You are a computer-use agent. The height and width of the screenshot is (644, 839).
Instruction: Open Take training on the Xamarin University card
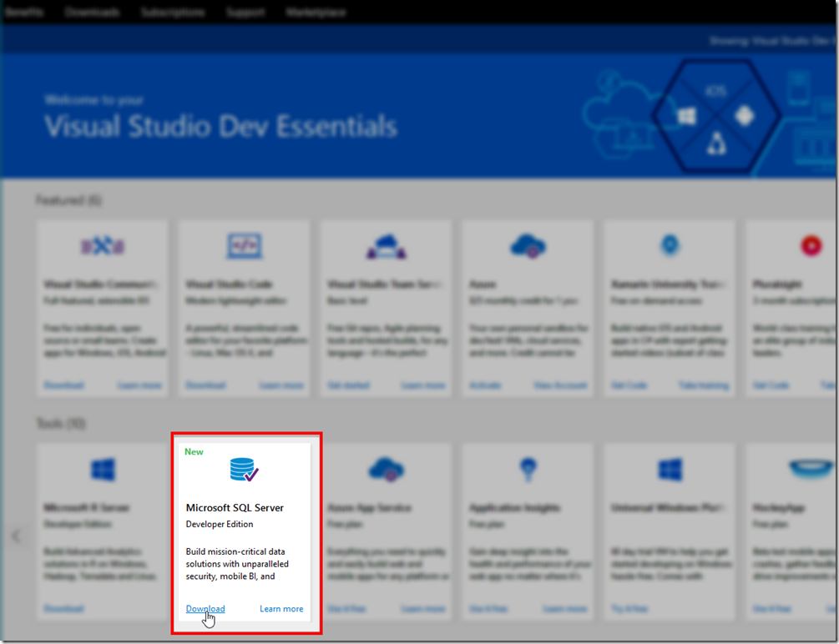[x=704, y=385]
